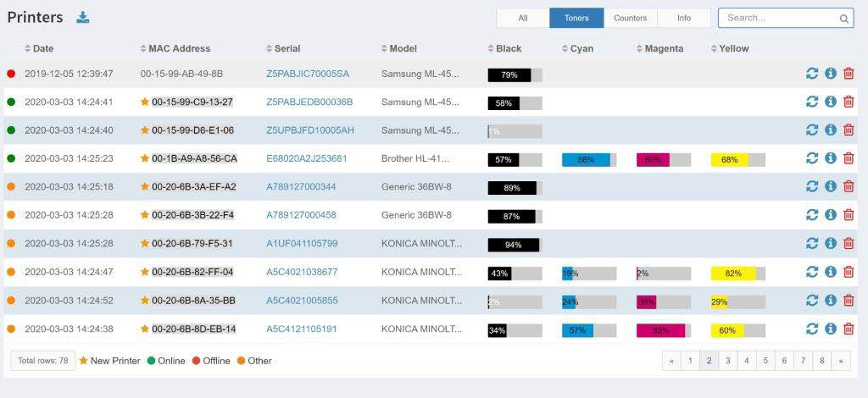868x398 pixels.
Task: Refresh the Z5PABJIC70005SA printer row
Action: 812,74
